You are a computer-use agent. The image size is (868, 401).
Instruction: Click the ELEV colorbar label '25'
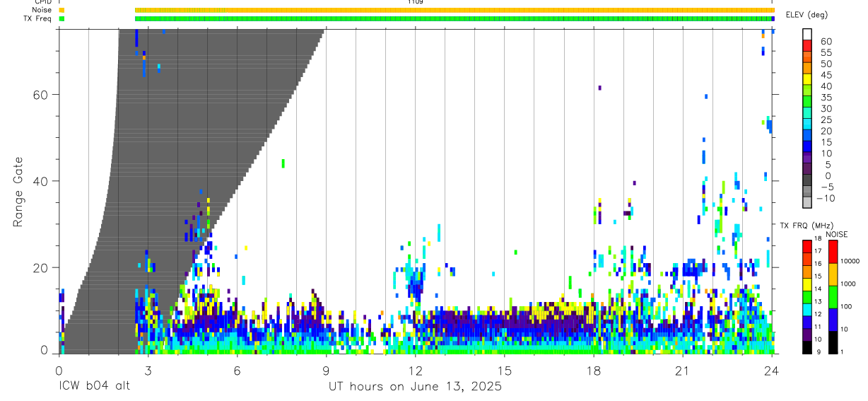tap(826, 120)
